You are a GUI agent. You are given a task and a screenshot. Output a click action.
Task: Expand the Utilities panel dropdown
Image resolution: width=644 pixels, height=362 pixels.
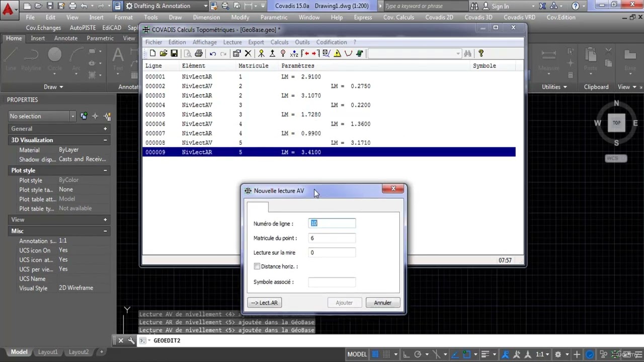tap(566, 87)
